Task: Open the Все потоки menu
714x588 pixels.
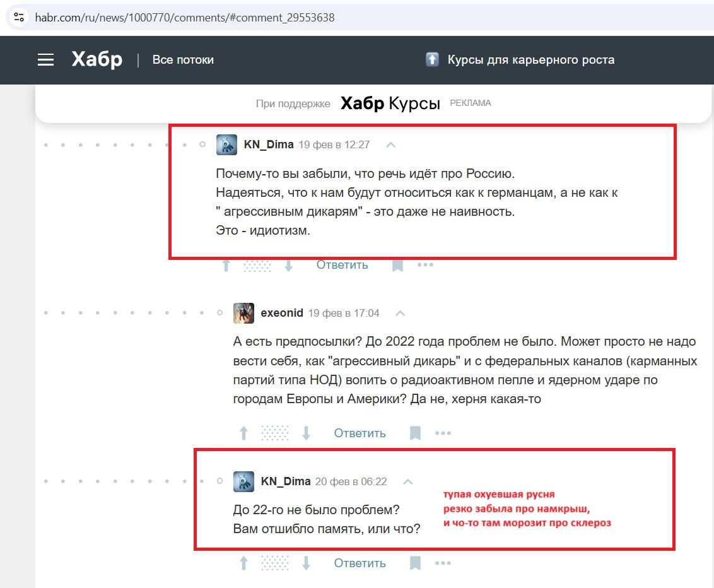Action: (x=183, y=60)
